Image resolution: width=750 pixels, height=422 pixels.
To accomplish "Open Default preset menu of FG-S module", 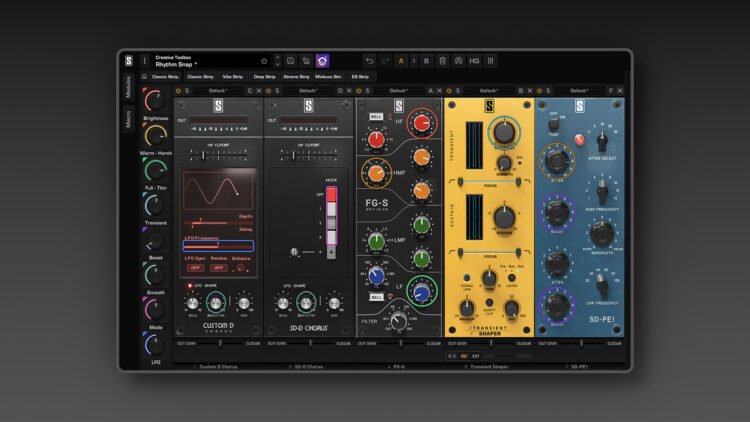I will pos(398,90).
